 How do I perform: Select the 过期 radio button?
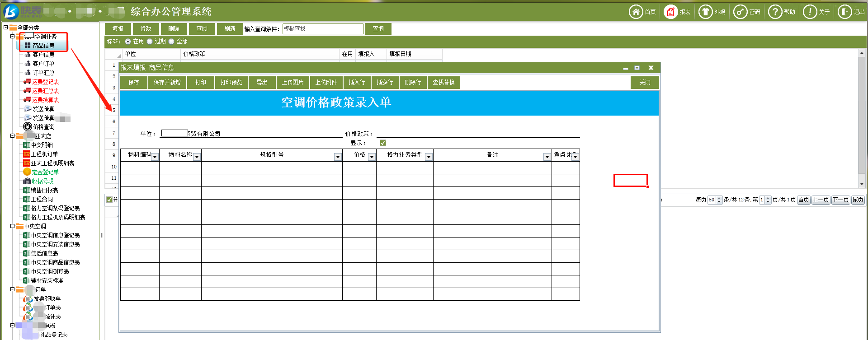coord(150,42)
